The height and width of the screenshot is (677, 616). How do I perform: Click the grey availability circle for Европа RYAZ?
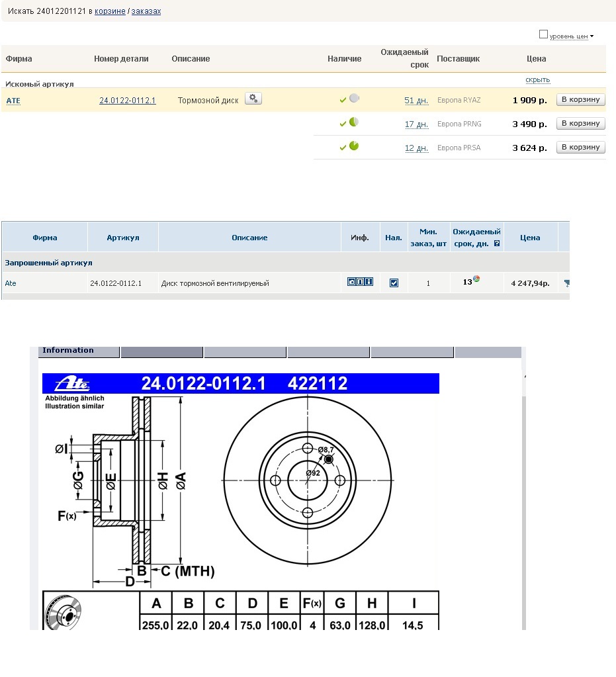click(354, 99)
